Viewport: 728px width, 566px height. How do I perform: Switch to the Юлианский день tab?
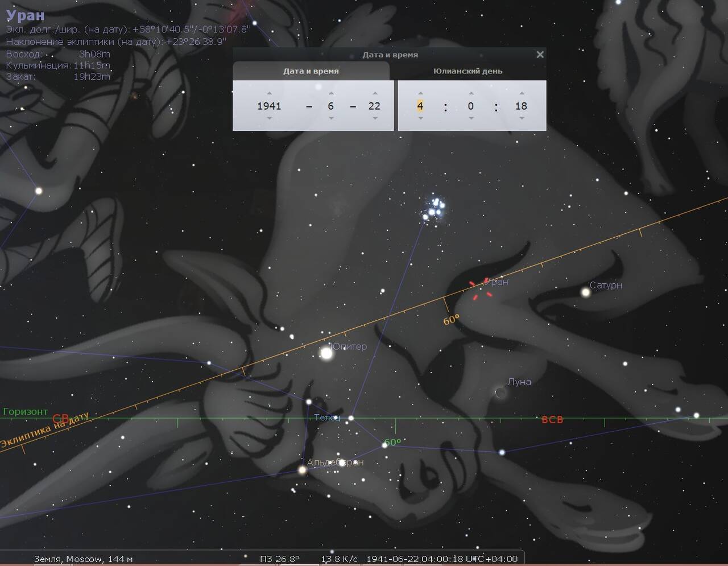click(x=468, y=71)
